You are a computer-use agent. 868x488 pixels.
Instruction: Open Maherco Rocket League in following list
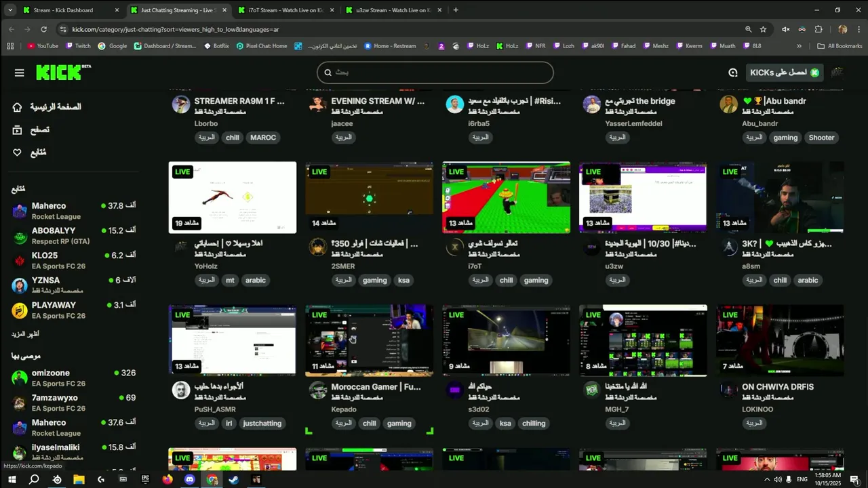(73, 211)
